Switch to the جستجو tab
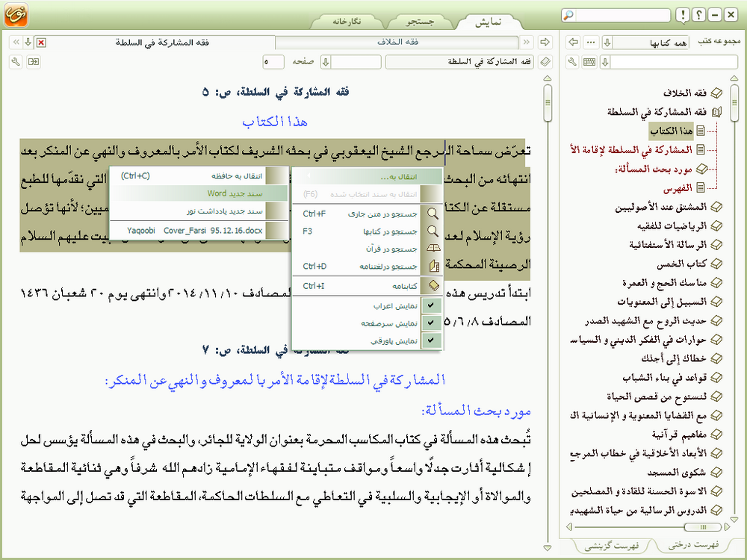Screen dimensions: 747x560 point(420,22)
